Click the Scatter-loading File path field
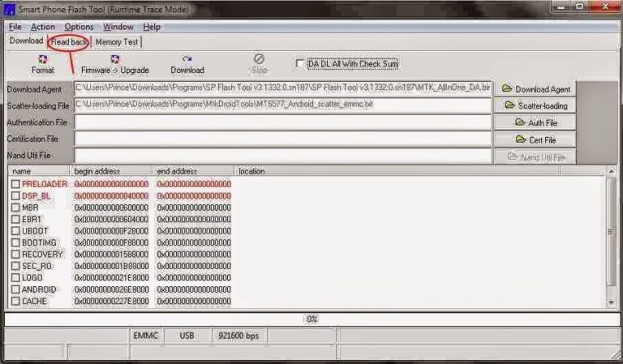The image size is (623, 364). tap(282, 105)
